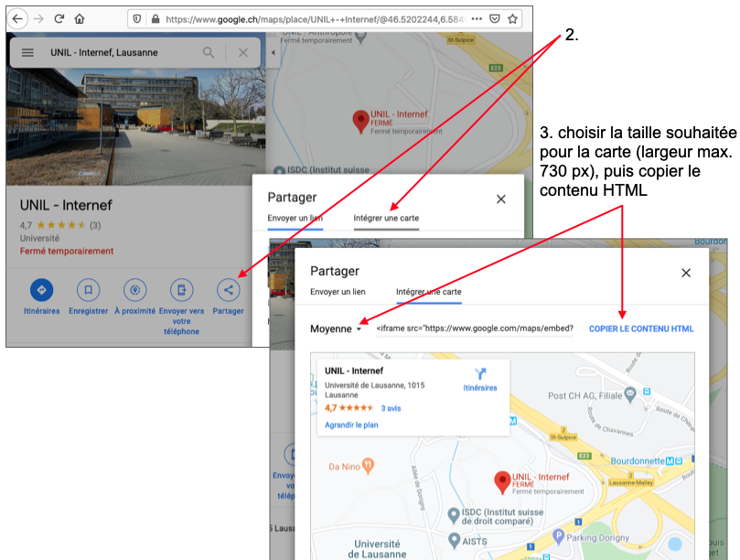Go back using the browser back arrow
Viewport: 740px width, 560px height.
click(x=18, y=18)
